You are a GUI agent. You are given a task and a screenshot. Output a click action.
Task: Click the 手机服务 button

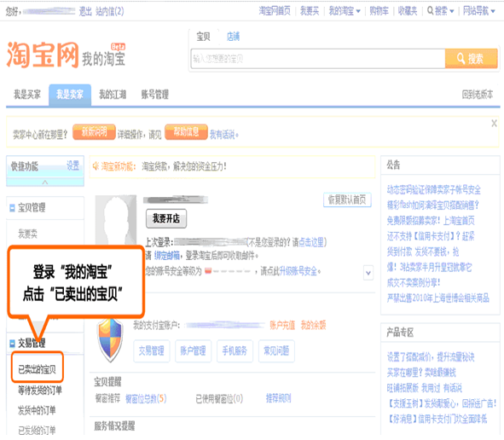point(235,351)
